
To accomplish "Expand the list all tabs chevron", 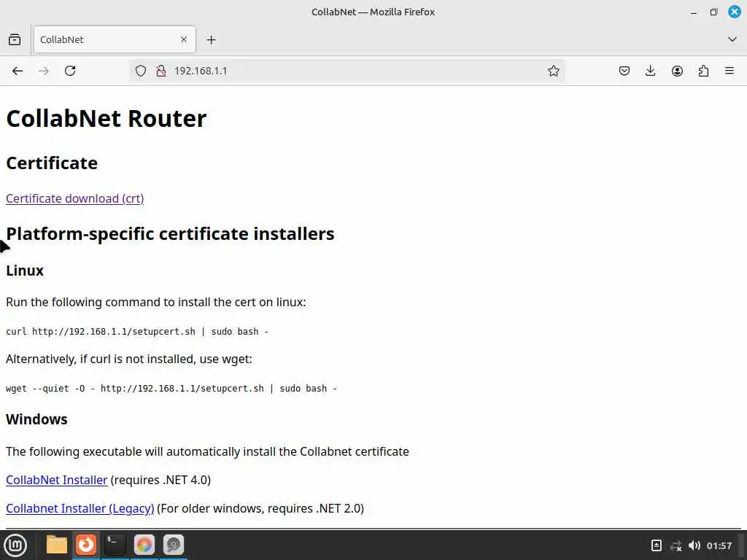I will 732,39.
